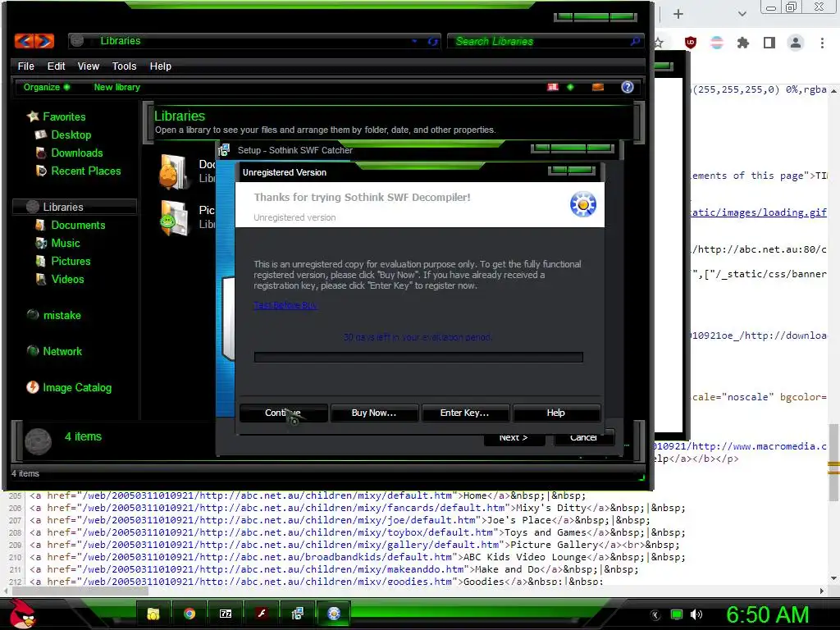Click New library in the toolbar
Viewport: 840px width, 630px height.
coord(116,87)
